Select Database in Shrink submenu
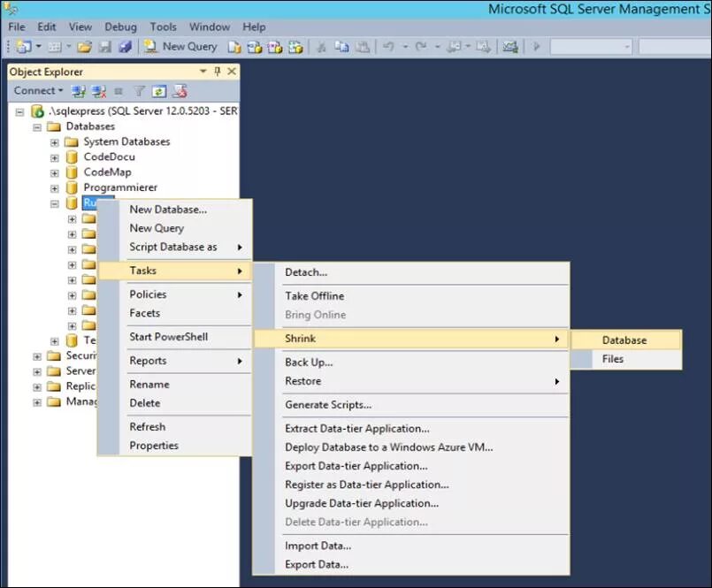 click(x=626, y=340)
